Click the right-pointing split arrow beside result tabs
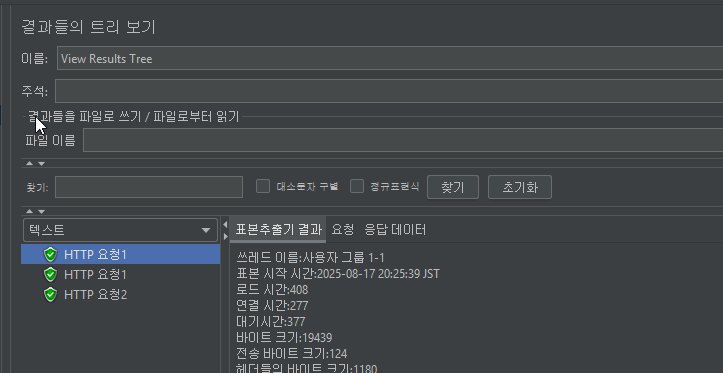The image size is (723, 373). coord(225,236)
